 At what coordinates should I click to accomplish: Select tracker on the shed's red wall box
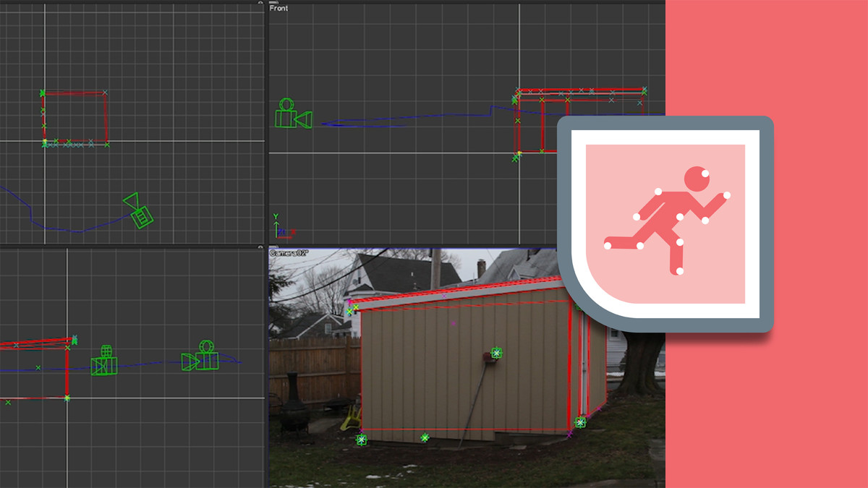click(496, 353)
